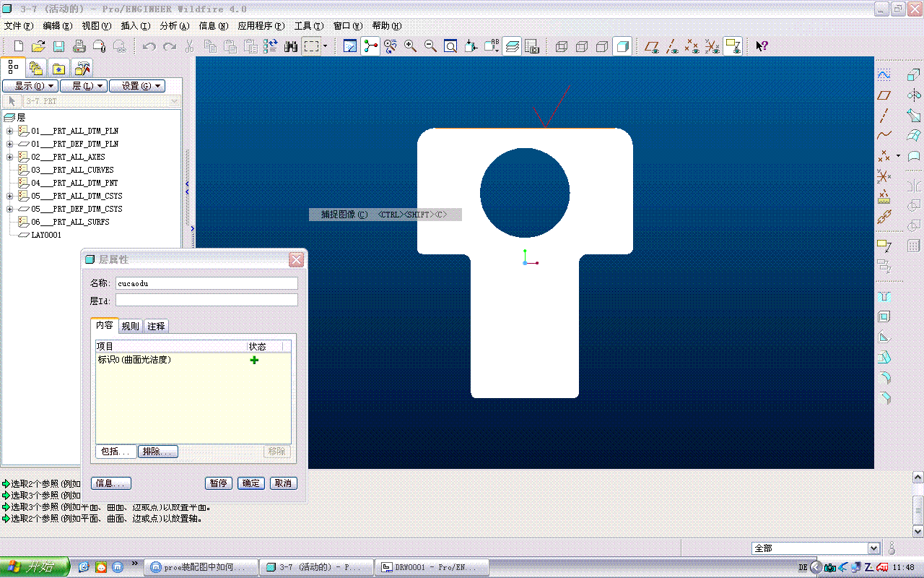
Task: Open an existing file via folder icon
Action: tap(38, 46)
